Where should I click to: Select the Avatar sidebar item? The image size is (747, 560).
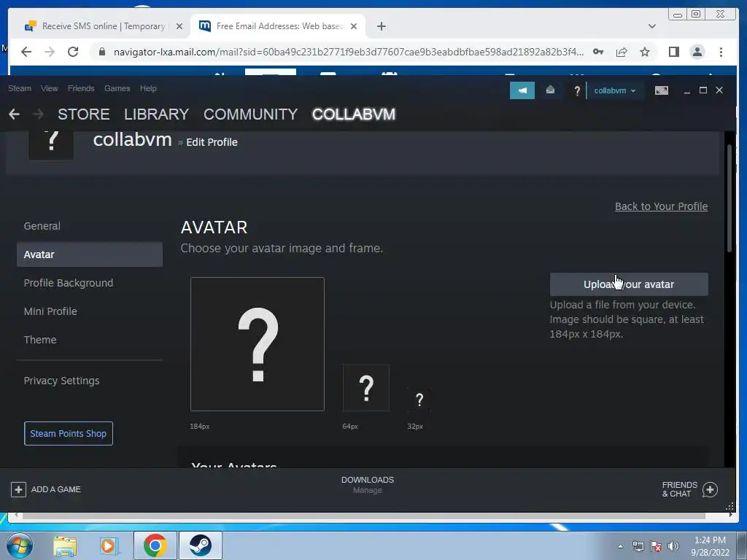pyautogui.click(x=90, y=254)
